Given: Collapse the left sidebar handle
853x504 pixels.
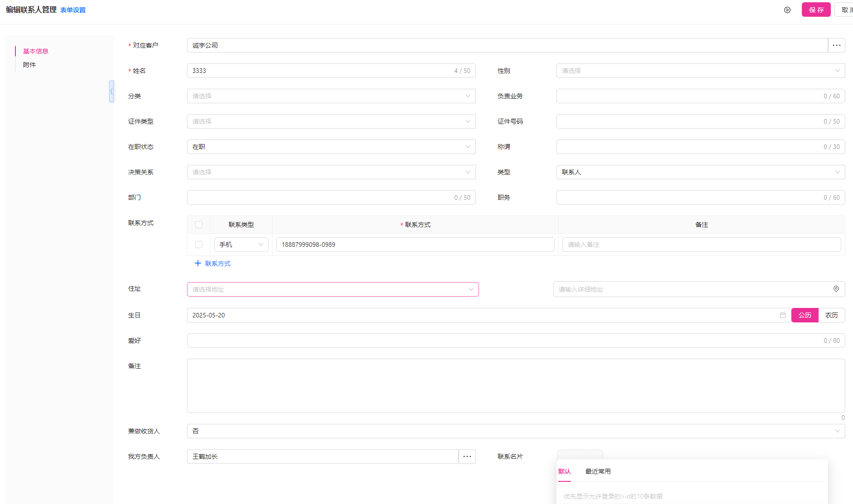Looking at the screenshot, I should pos(111,91).
